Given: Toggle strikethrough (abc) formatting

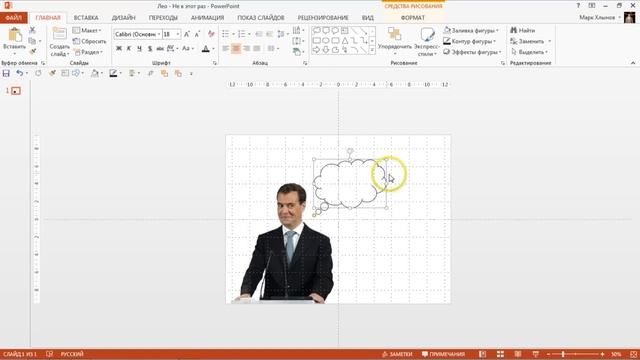Looking at the screenshot, I should coord(160,49).
